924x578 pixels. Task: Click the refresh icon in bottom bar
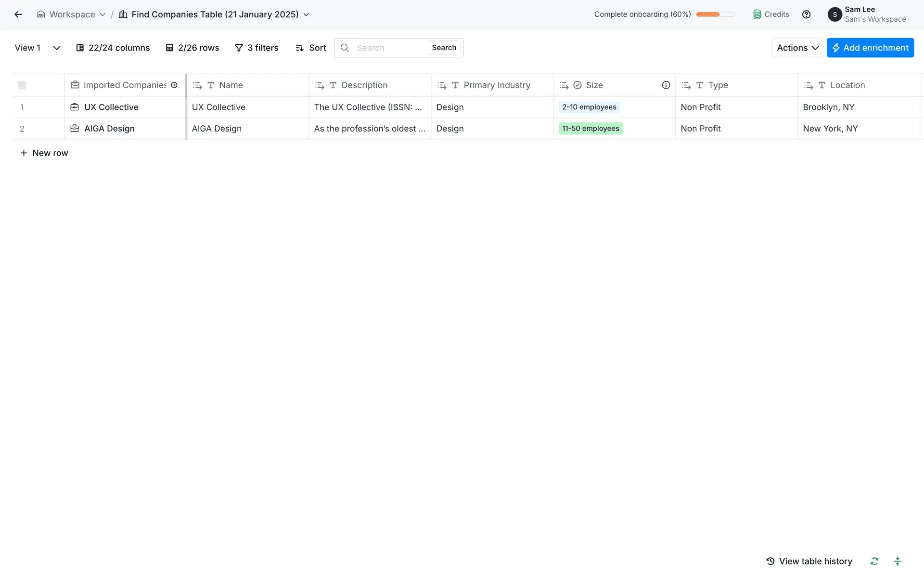[874, 561]
